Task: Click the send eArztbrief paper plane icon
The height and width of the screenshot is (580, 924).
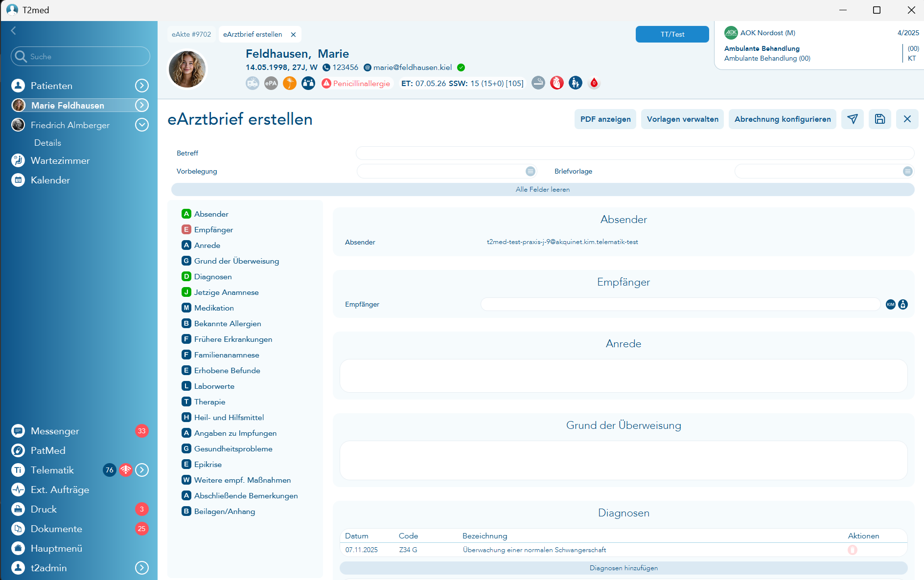Action: click(x=852, y=119)
